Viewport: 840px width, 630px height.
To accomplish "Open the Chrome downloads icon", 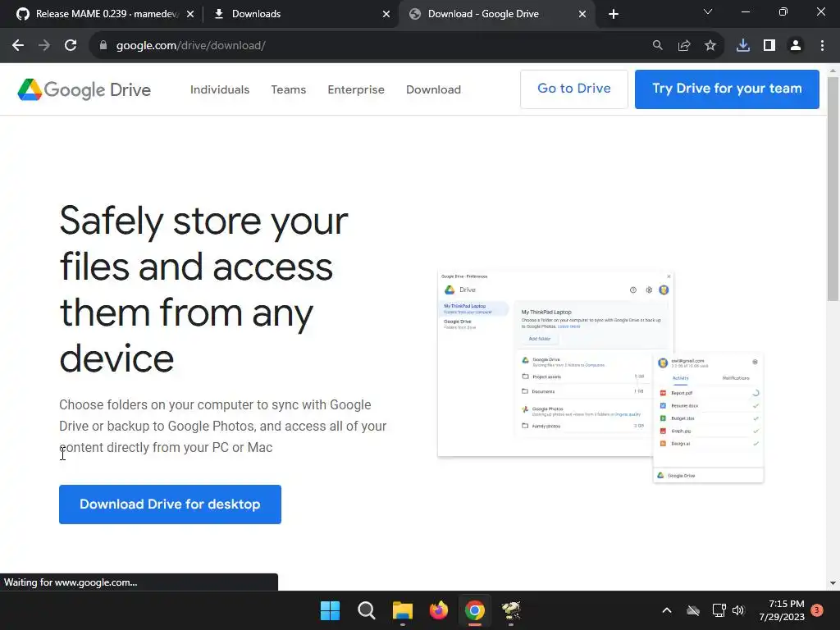I will (743, 46).
